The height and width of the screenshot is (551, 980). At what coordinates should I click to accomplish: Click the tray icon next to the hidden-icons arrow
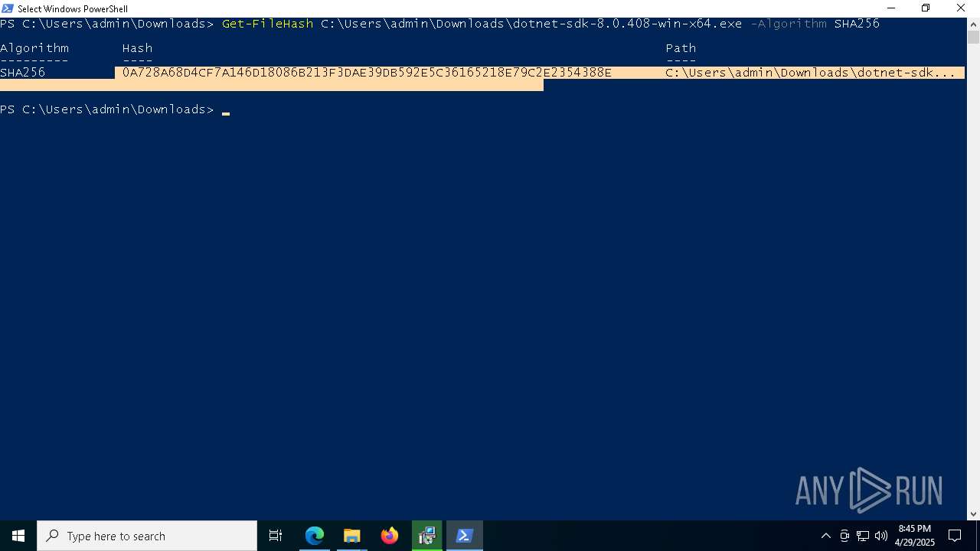844,536
